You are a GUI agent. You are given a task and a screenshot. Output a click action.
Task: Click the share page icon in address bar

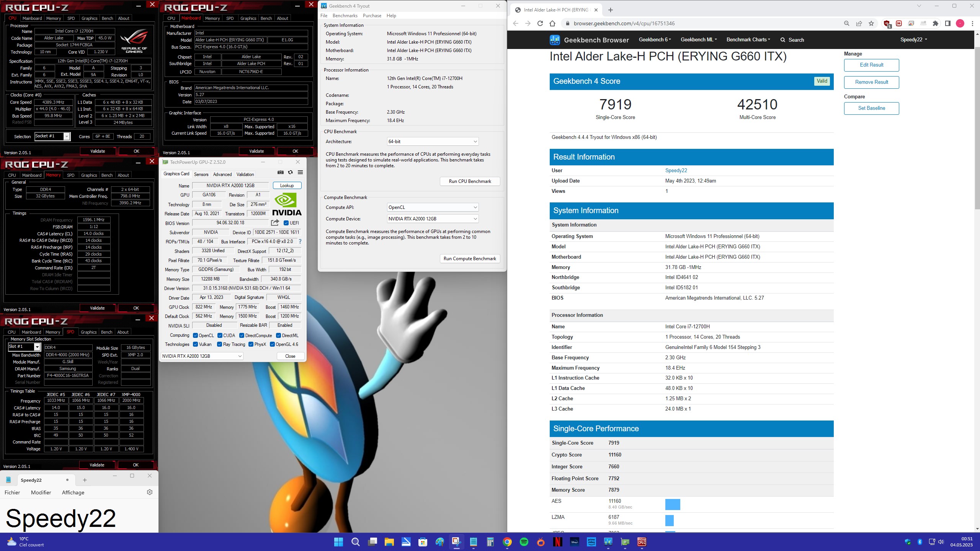(859, 23)
